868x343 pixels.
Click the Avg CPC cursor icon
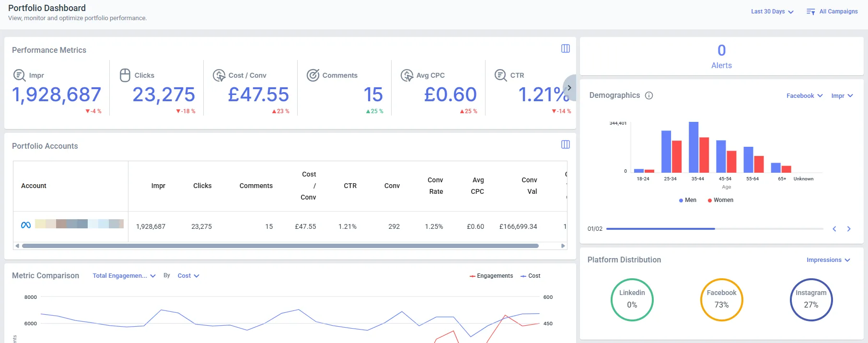coord(407,75)
